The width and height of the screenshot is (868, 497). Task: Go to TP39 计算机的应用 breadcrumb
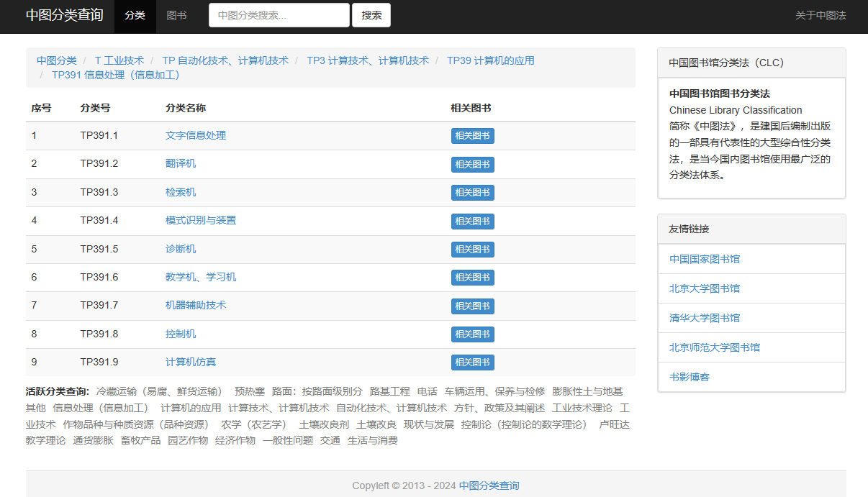pyautogui.click(x=491, y=60)
